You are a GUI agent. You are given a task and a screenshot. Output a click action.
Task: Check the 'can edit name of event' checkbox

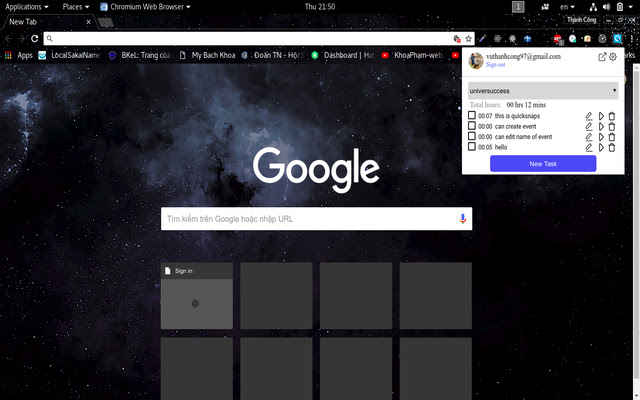472,136
